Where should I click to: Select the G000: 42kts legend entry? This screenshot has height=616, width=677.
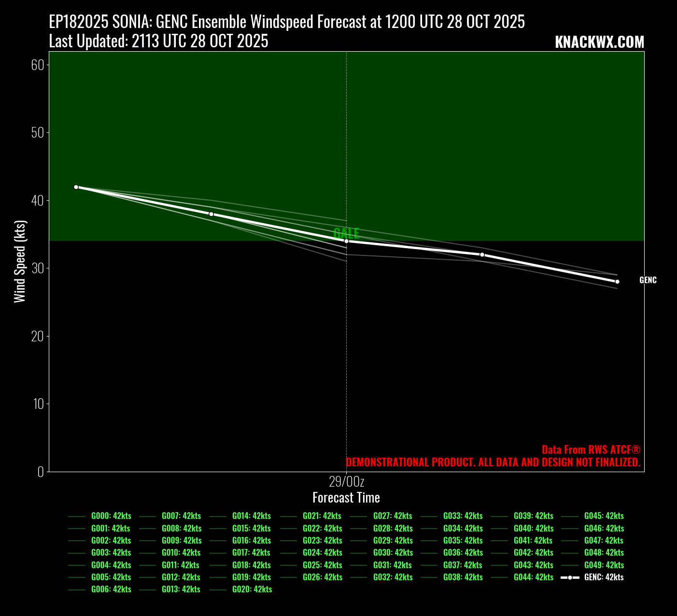pyautogui.click(x=111, y=516)
